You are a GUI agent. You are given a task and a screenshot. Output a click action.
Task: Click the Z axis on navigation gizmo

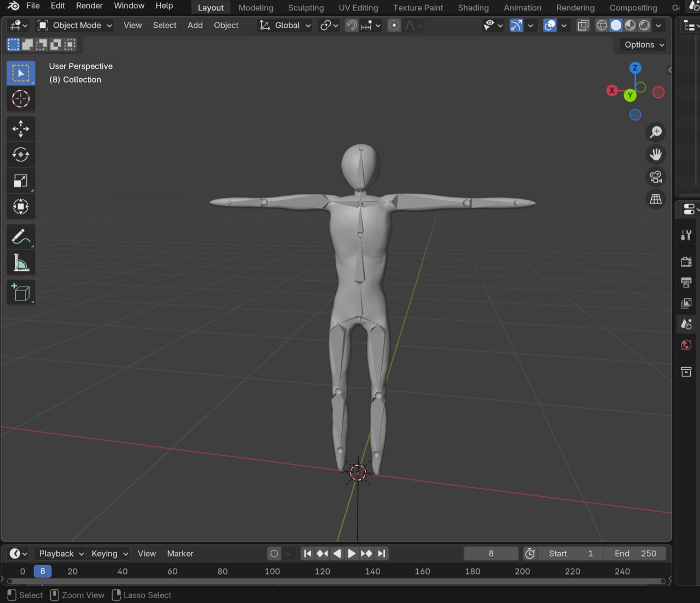635,68
